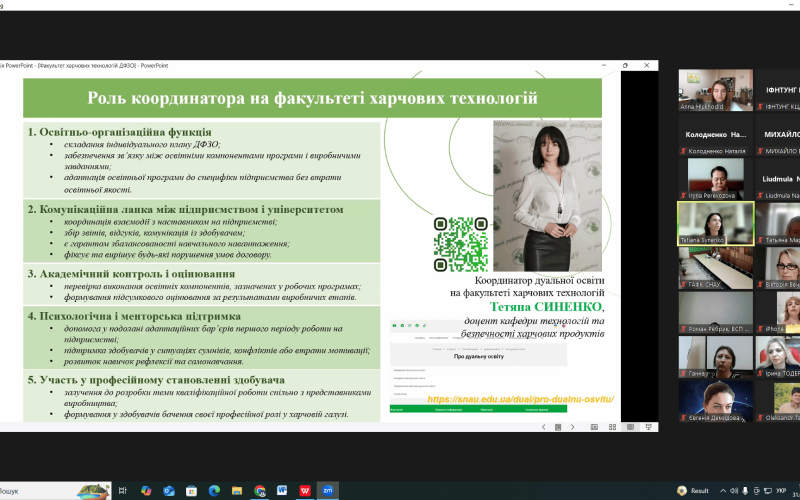This screenshot has height=500, width=800.
Task: Switch PowerPoint to Slide Sorter view
Action: (x=612, y=427)
